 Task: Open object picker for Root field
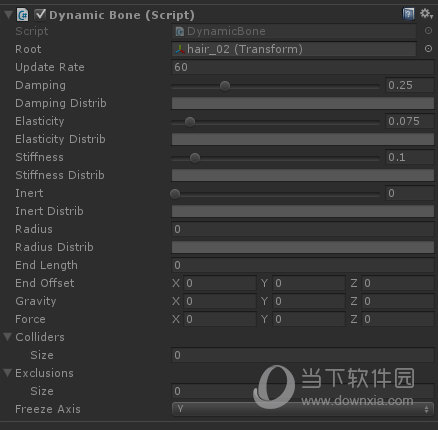coord(428,49)
